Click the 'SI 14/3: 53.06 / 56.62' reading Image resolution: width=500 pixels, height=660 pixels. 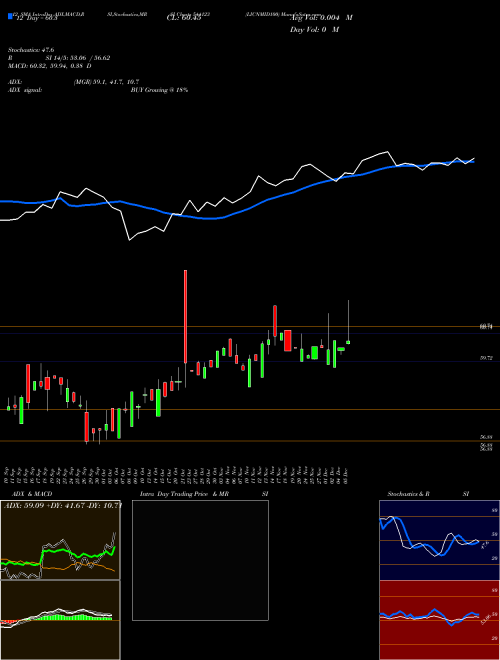click(x=78, y=58)
